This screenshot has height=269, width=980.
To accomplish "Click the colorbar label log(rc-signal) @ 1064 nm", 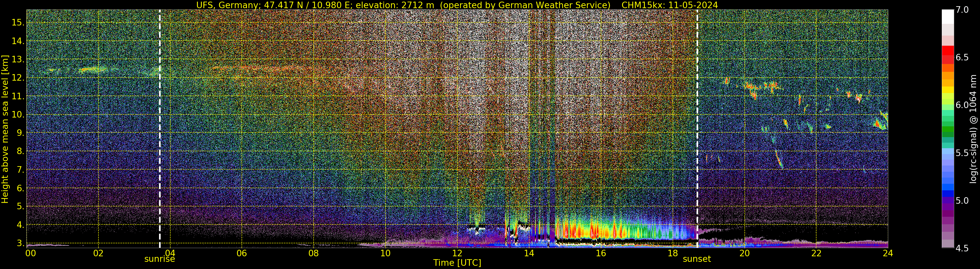I will [x=973, y=129].
